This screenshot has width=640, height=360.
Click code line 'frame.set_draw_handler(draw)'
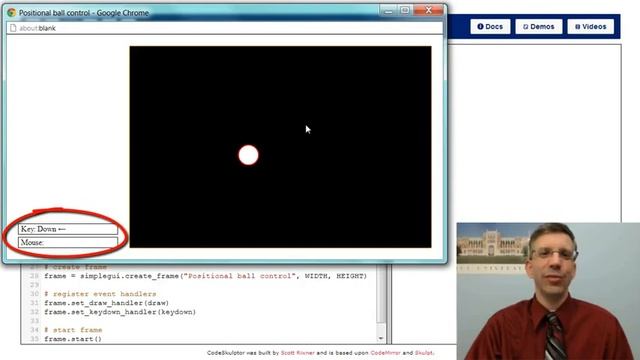pos(106,303)
